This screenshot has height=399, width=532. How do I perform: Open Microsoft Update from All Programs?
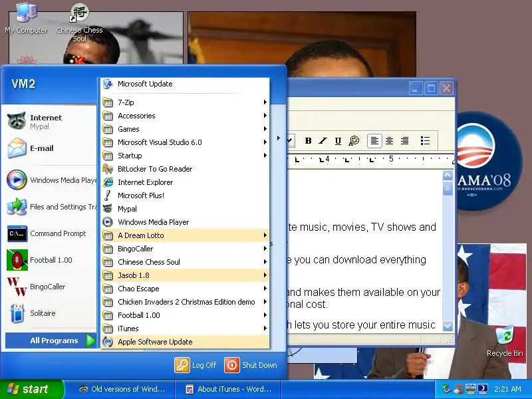click(x=186, y=84)
